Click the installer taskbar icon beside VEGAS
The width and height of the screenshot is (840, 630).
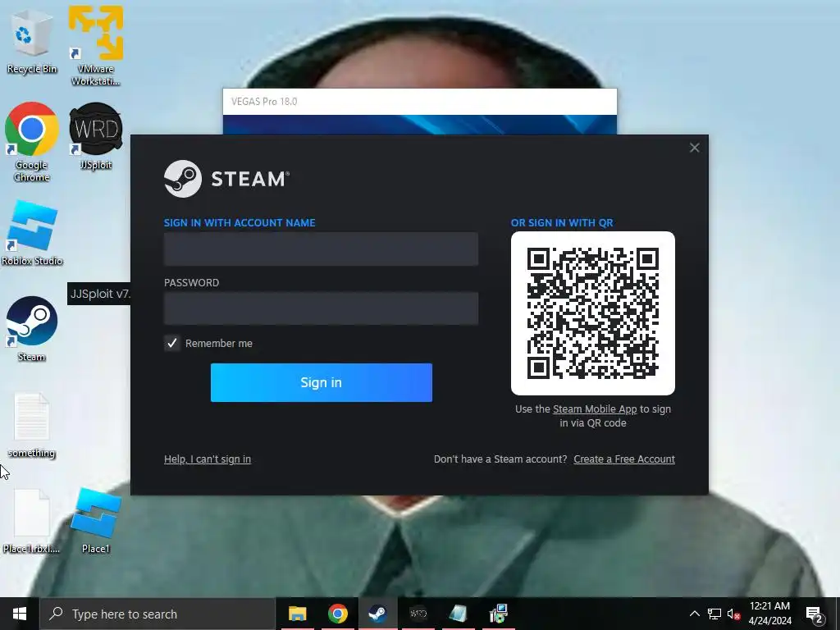pos(498,614)
